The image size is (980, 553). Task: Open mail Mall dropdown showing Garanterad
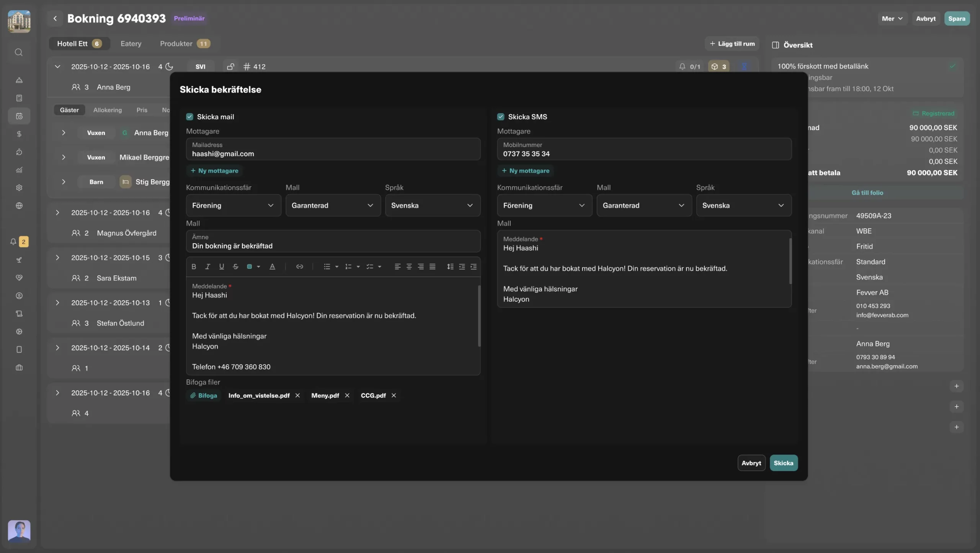333,205
